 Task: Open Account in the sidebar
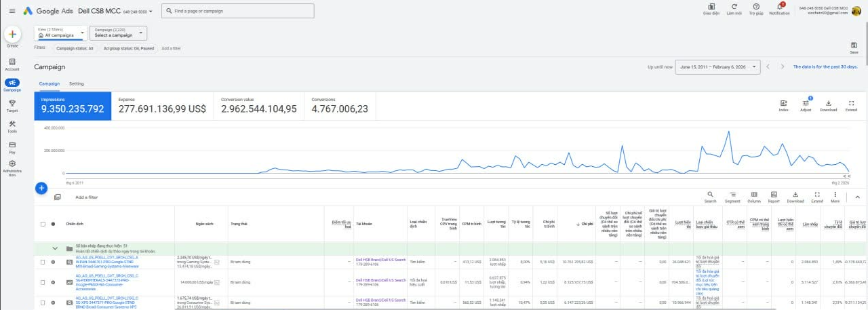pos(12,64)
